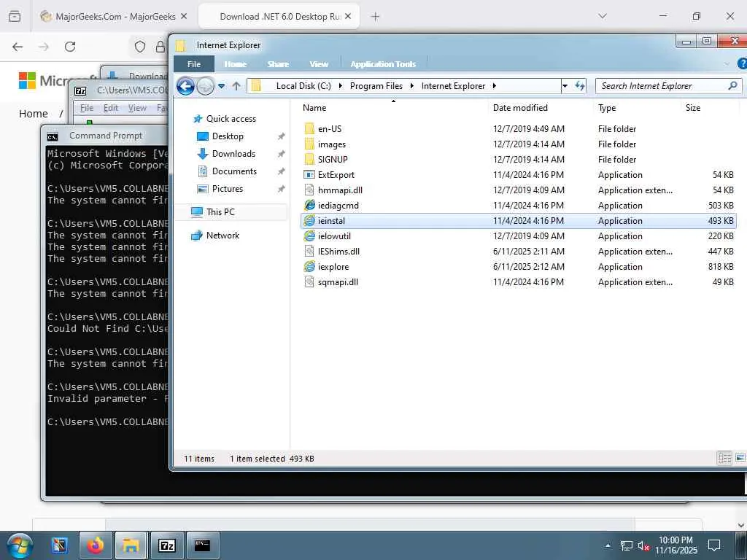Select This PC in navigation pane
The image size is (747, 560).
[220, 212]
